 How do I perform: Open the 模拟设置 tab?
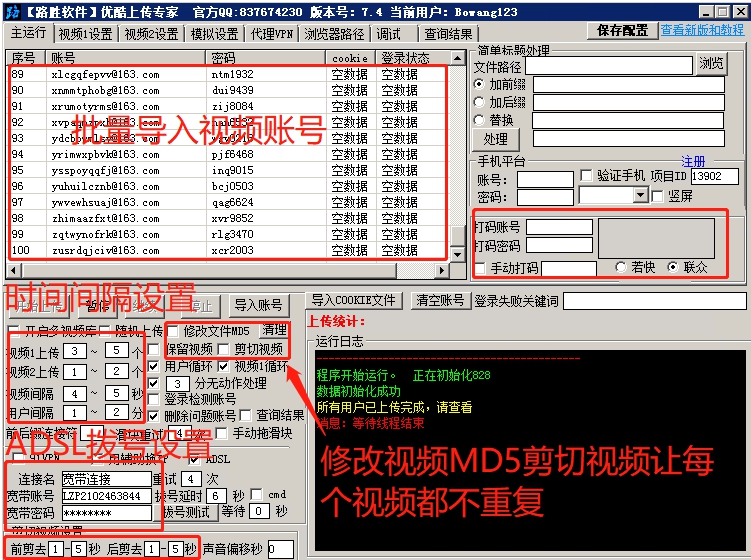tap(215, 34)
